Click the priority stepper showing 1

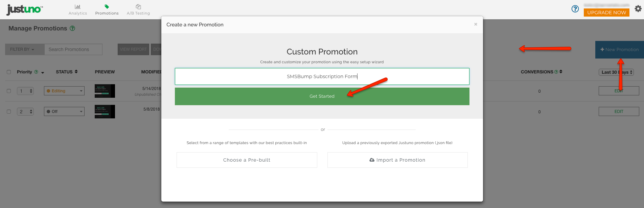pos(25,91)
